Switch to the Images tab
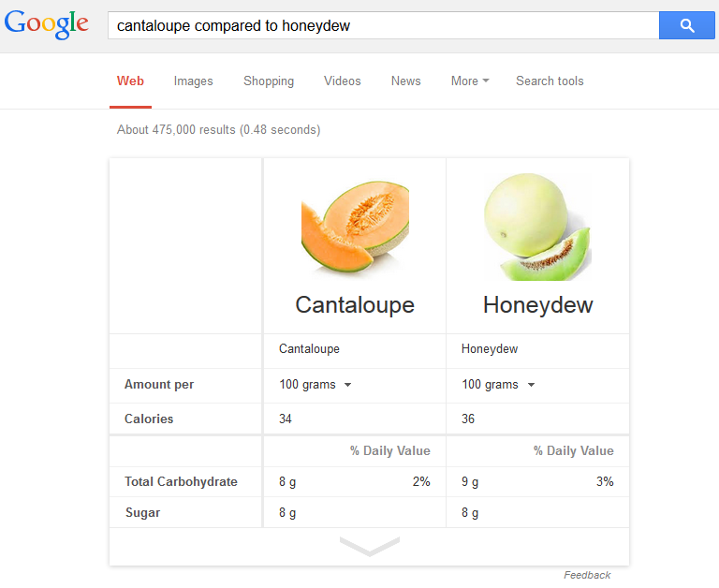This screenshot has height=588, width=719. pos(193,81)
